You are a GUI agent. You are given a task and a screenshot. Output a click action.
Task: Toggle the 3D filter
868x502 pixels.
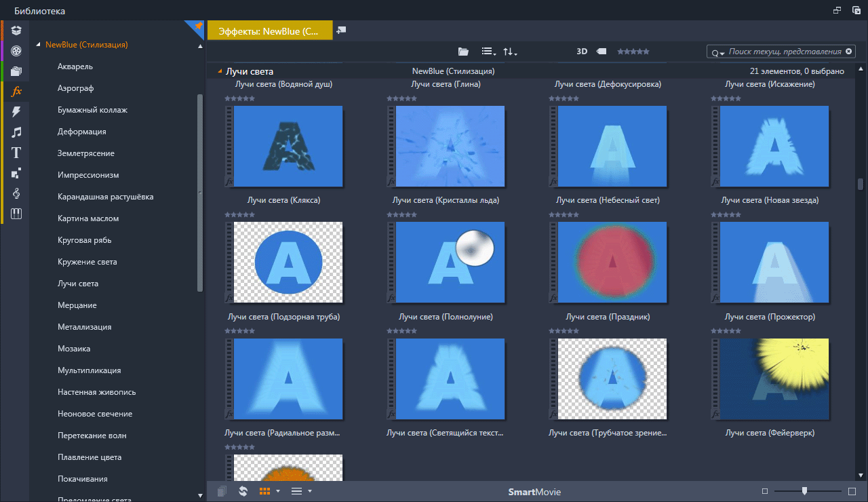(582, 52)
